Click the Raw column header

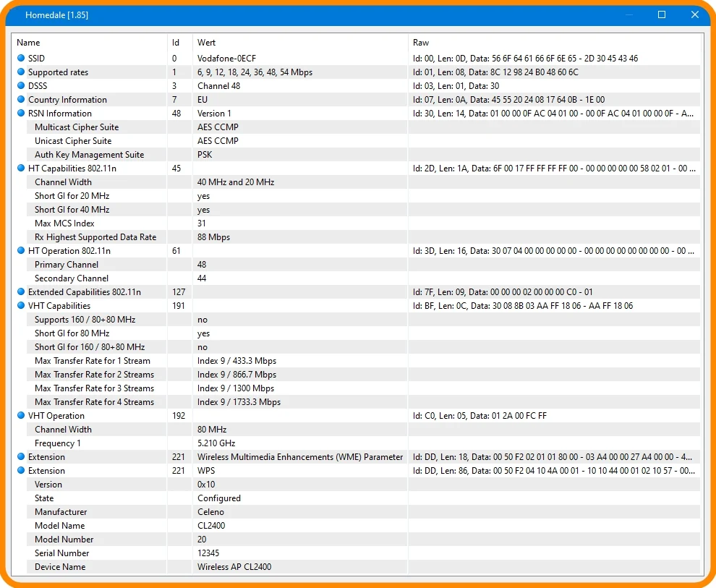(420, 43)
